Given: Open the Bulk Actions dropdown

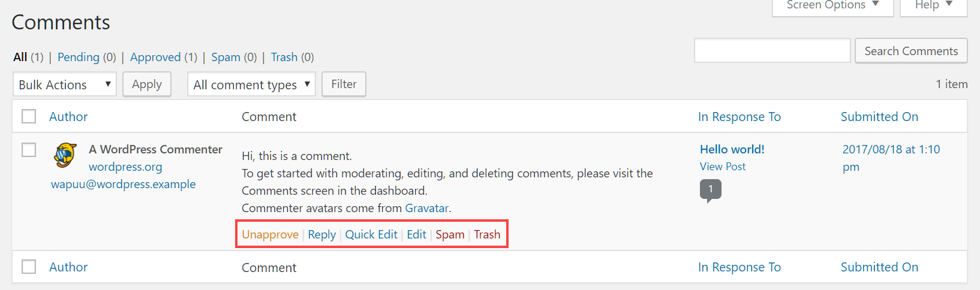Looking at the screenshot, I should coord(65,84).
